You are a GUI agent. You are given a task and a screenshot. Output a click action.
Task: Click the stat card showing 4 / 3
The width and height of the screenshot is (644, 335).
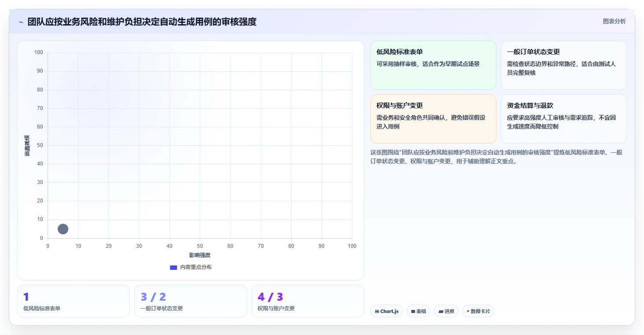pyautogui.click(x=308, y=301)
